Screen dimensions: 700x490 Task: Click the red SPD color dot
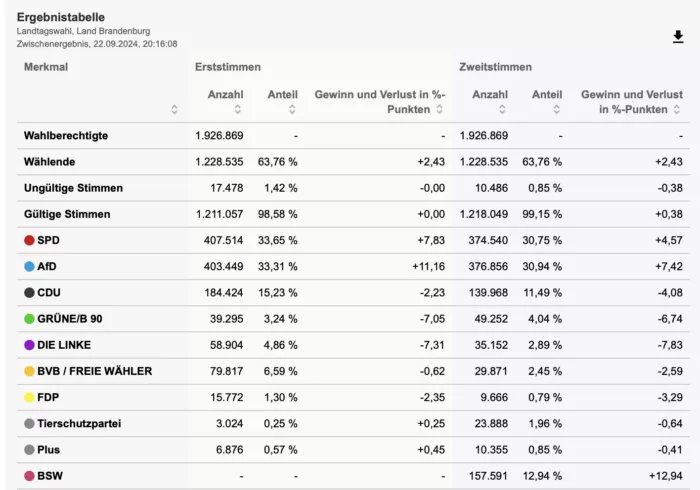click(x=29, y=241)
